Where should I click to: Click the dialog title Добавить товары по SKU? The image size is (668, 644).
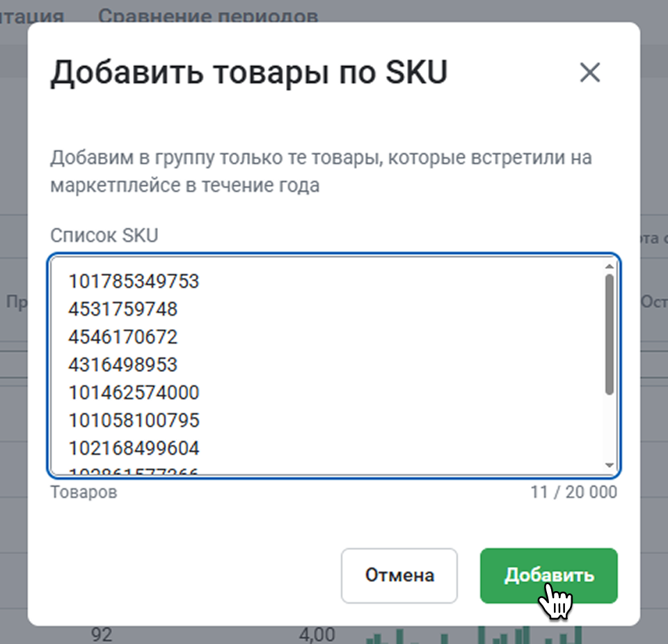click(x=248, y=72)
